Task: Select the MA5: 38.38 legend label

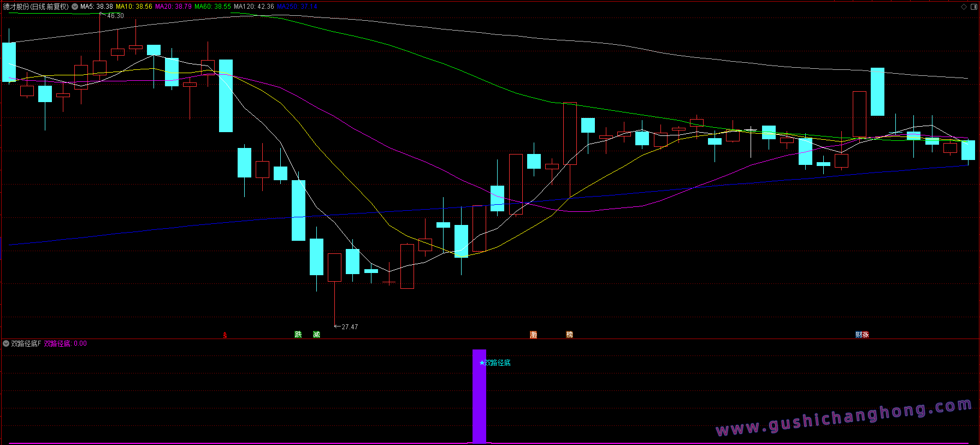Action: pyautogui.click(x=97, y=7)
